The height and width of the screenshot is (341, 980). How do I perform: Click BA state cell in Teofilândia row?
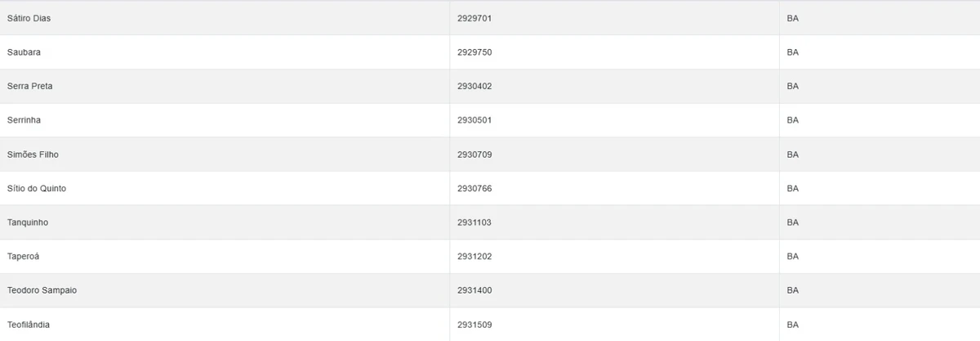(792, 325)
